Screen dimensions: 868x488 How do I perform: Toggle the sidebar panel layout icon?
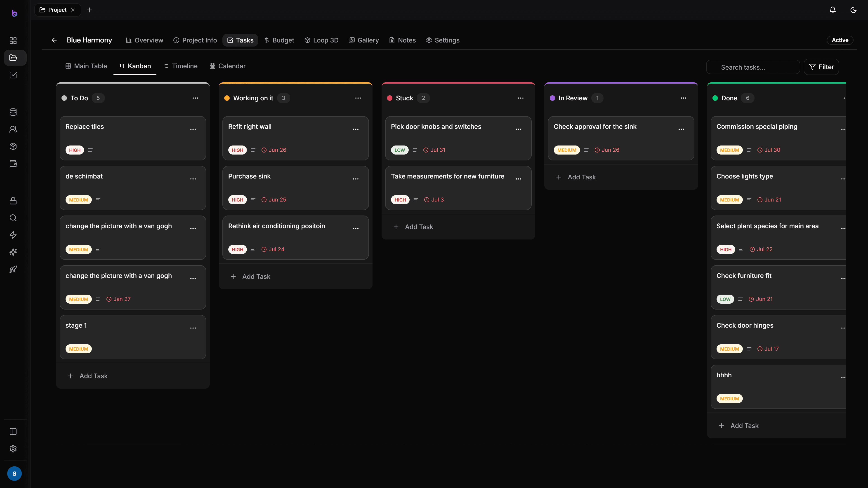point(13,432)
